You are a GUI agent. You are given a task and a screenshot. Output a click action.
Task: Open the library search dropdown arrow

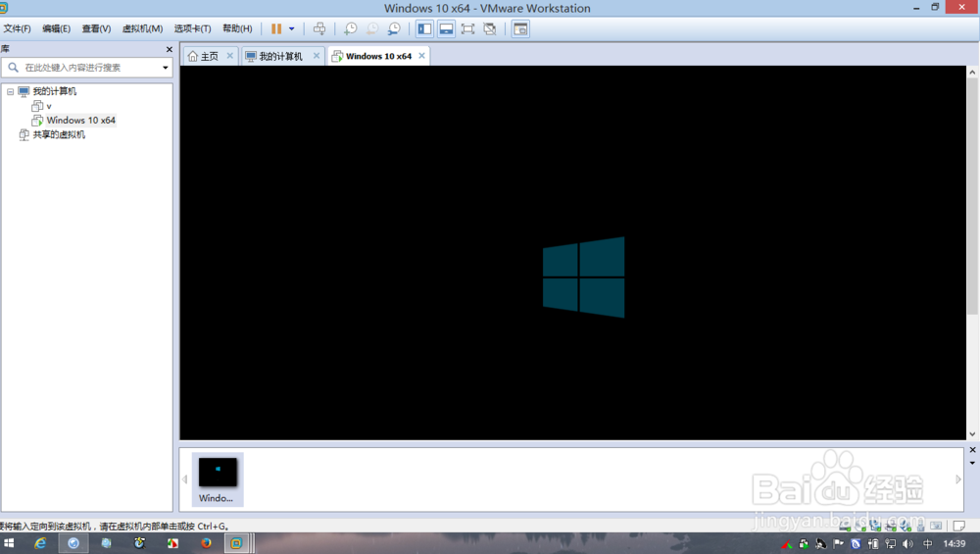[x=165, y=68]
